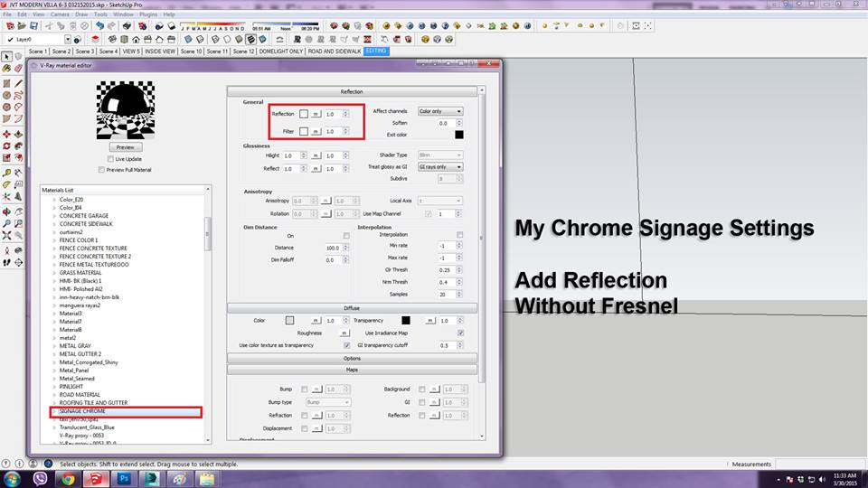868x488 pixels.
Task: Expand the Options rollout header
Action: (352, 359)
